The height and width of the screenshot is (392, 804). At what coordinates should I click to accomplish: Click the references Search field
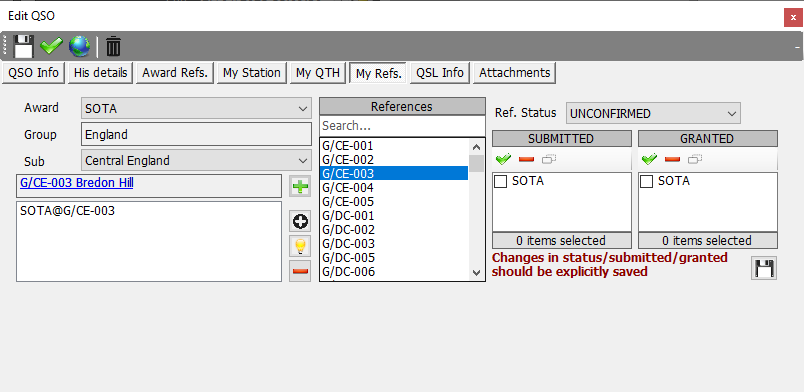click(x=402, y=126)
